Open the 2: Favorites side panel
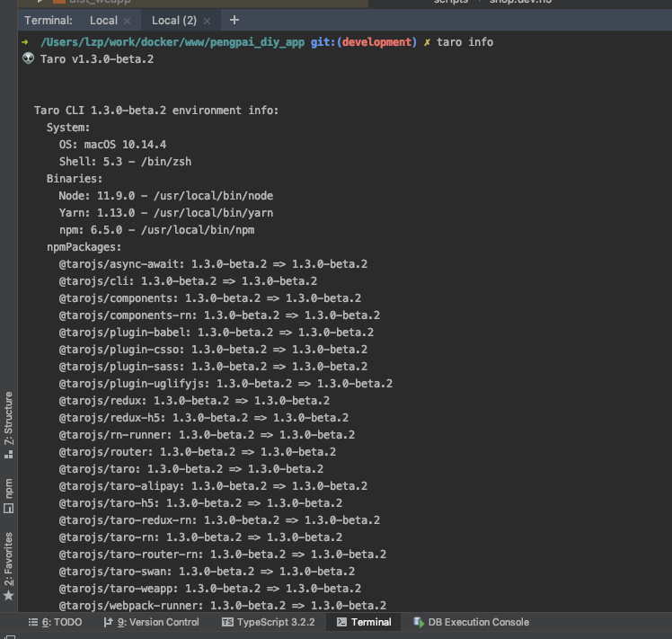This screenshot has height=639, width=672. (9, 566)
